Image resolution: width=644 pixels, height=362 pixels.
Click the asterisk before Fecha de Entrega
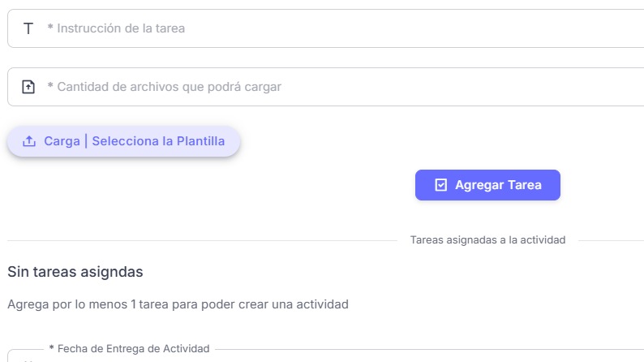pos(52,349)
